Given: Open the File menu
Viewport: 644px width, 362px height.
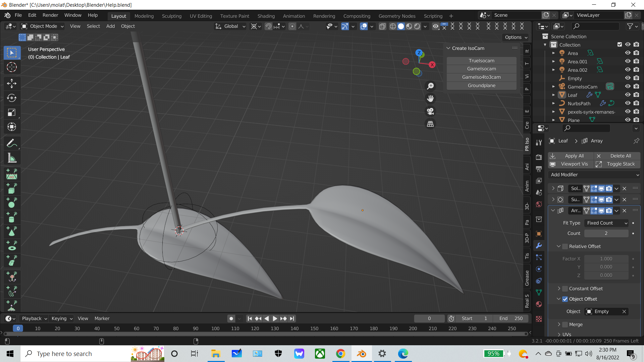Looking at the screenshot, I should coord(18,15).
